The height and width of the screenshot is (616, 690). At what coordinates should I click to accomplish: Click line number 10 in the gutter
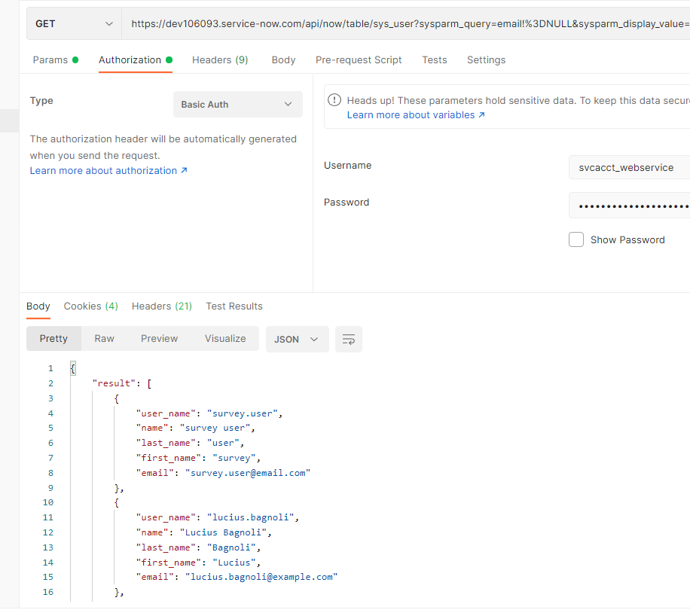click(48, 502)
